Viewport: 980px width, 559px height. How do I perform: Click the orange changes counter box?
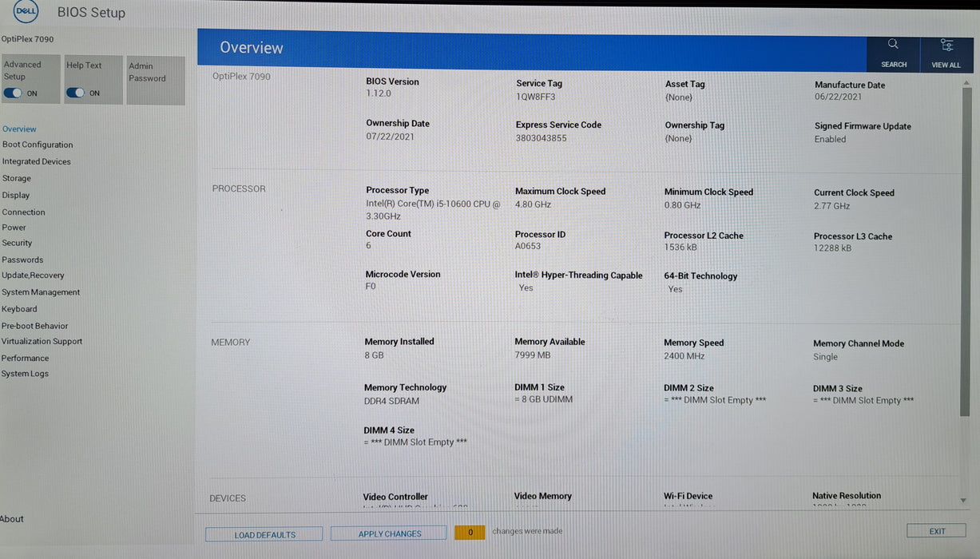(470, 532)
